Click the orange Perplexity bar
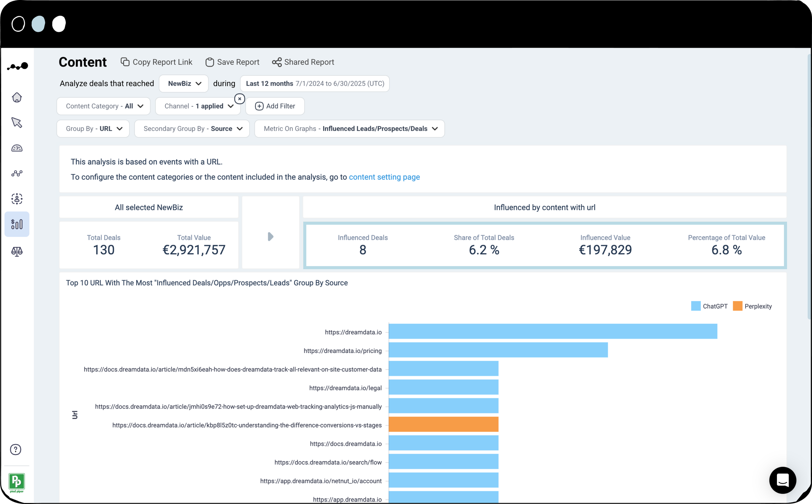The image size is (812, 504). (443, 424)
